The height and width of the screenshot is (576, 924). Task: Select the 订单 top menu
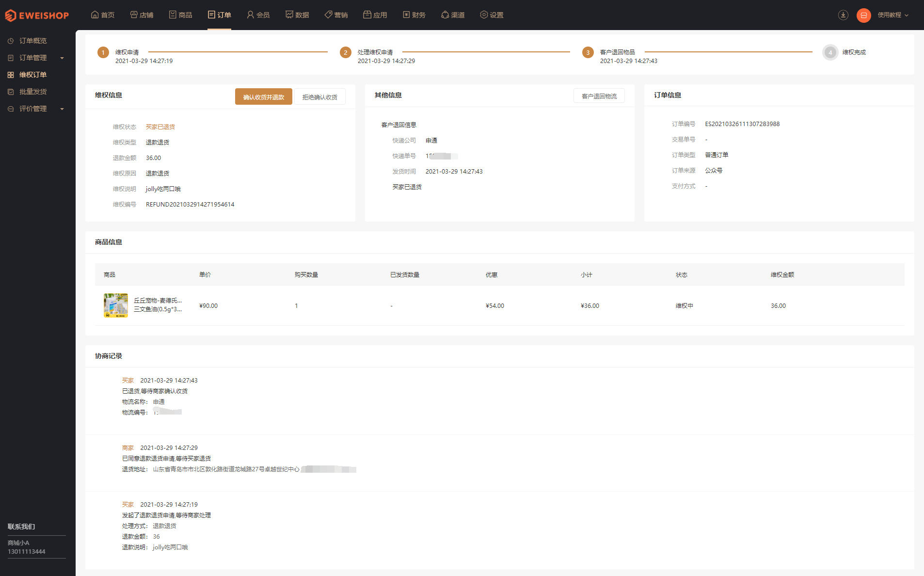pos(219,15)
